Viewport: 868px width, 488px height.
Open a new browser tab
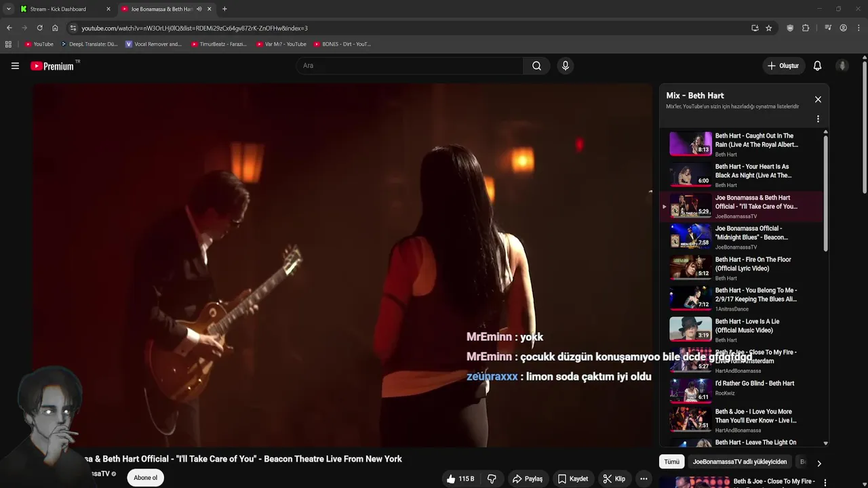coord(224,9)
